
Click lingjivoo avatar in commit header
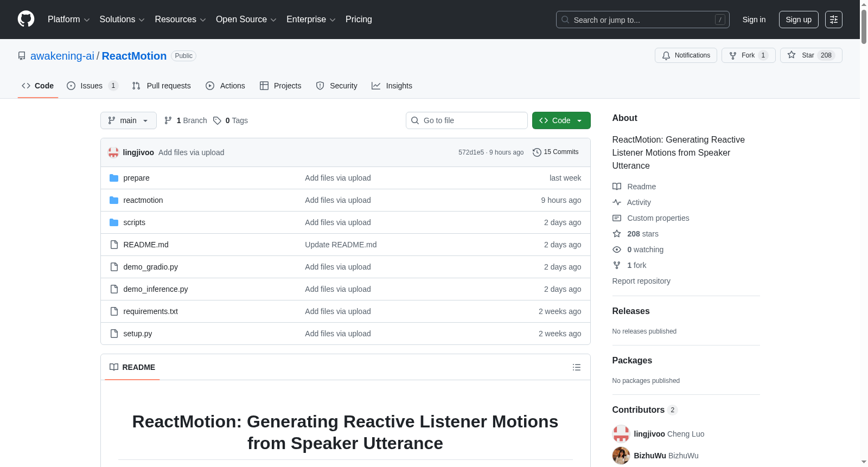point(113,152)
